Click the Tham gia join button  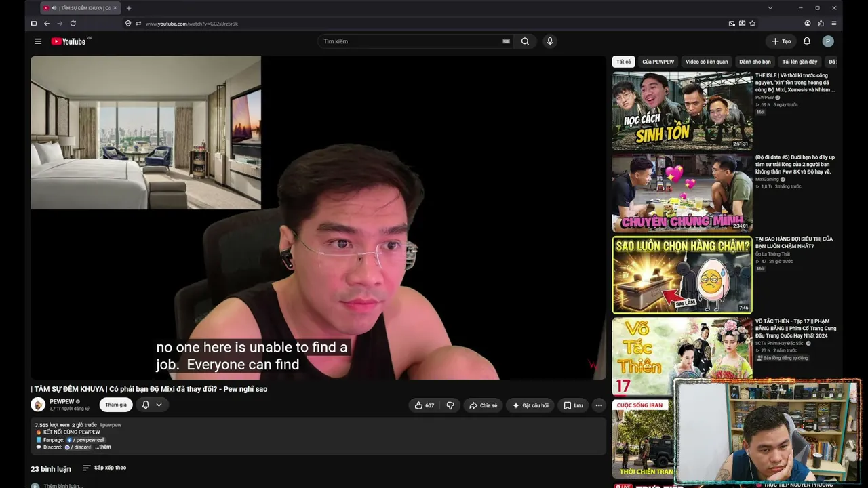point(116,405)
